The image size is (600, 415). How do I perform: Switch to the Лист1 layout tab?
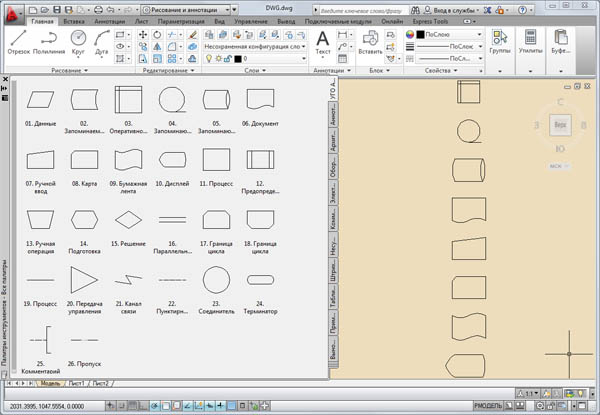point(79,383)
